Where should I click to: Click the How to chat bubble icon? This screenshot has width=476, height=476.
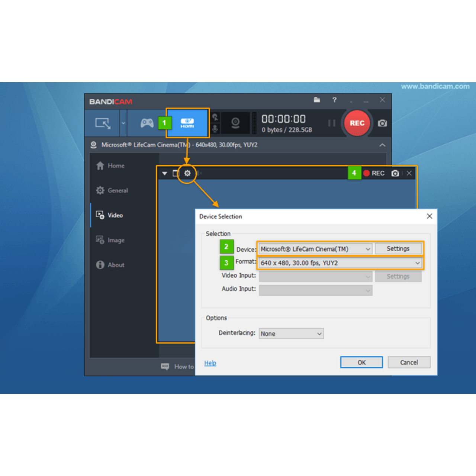[x=165, y=367]
